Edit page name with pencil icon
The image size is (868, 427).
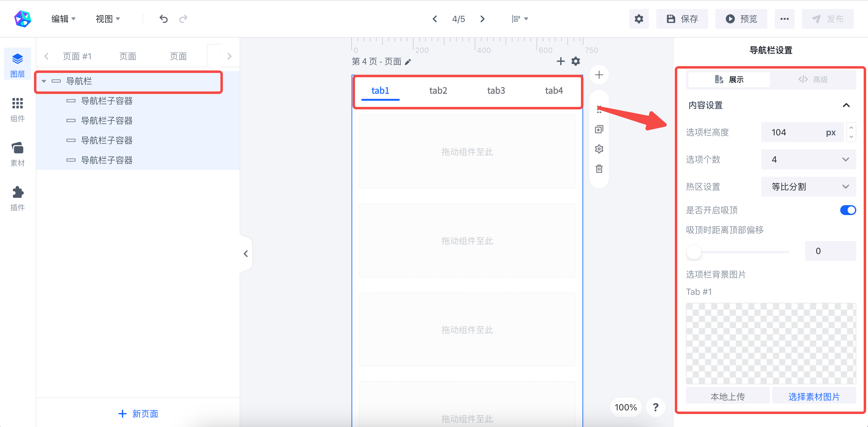(408, 62)
